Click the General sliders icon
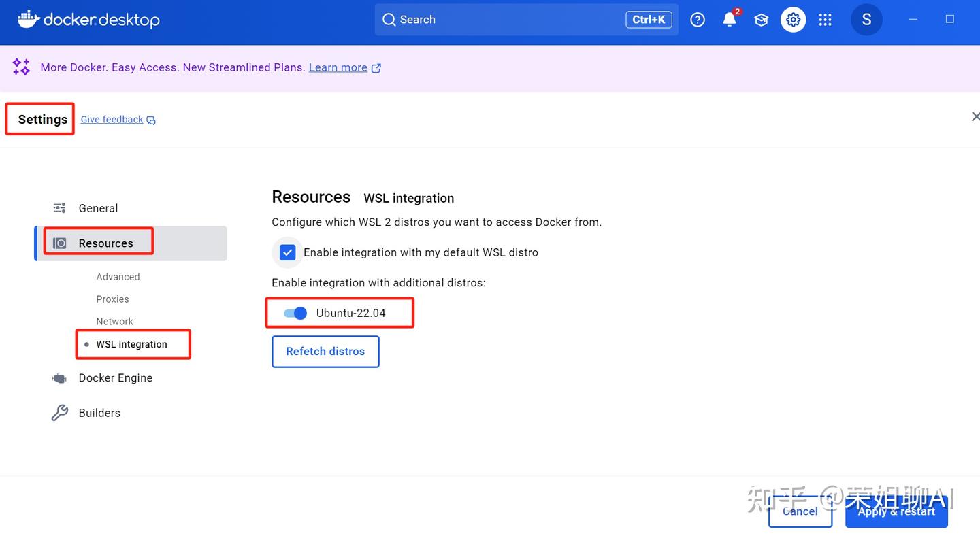 point(60,208)
